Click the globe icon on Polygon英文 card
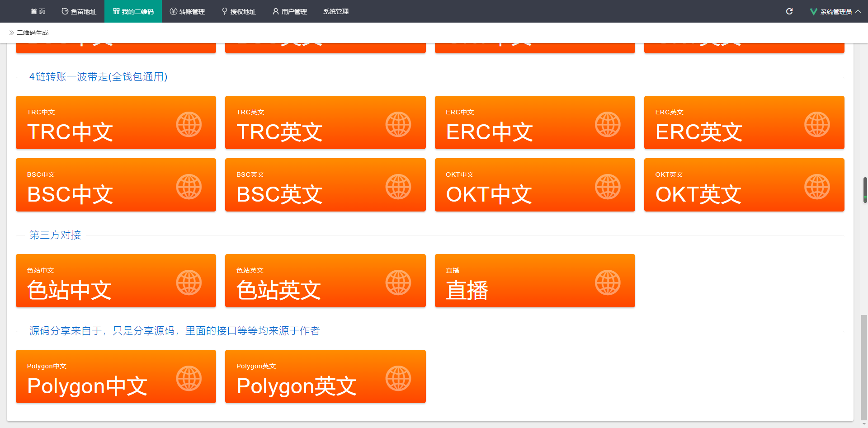This screenshot has width=868, height=428. pos(398,378)
